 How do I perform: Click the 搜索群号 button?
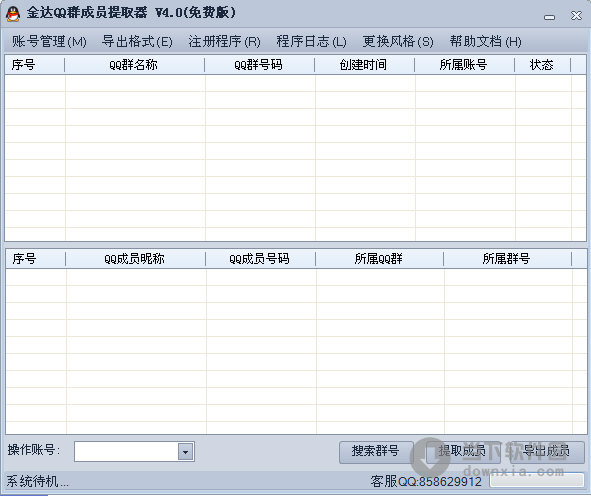click(376, 452)
